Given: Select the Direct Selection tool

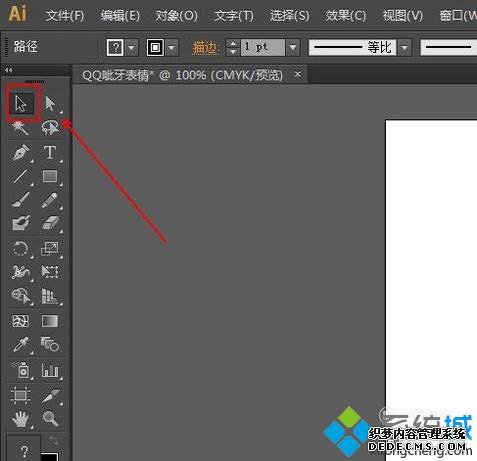Looking at the screenshot, I should tap(50, 104).
